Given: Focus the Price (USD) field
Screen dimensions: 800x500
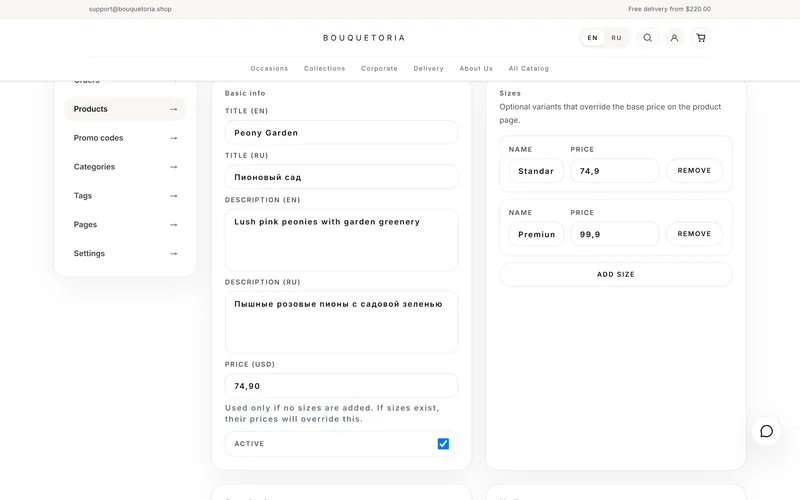Looking at the screenshot, I should pos(341,386).
